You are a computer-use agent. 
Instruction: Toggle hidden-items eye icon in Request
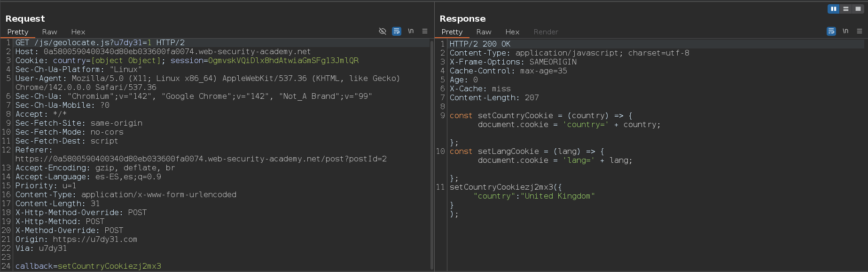click(383, 31)
